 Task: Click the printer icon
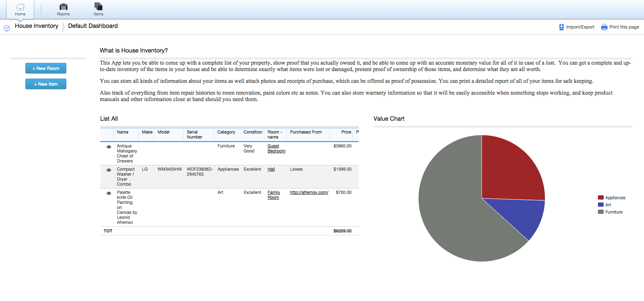point(604,27)
